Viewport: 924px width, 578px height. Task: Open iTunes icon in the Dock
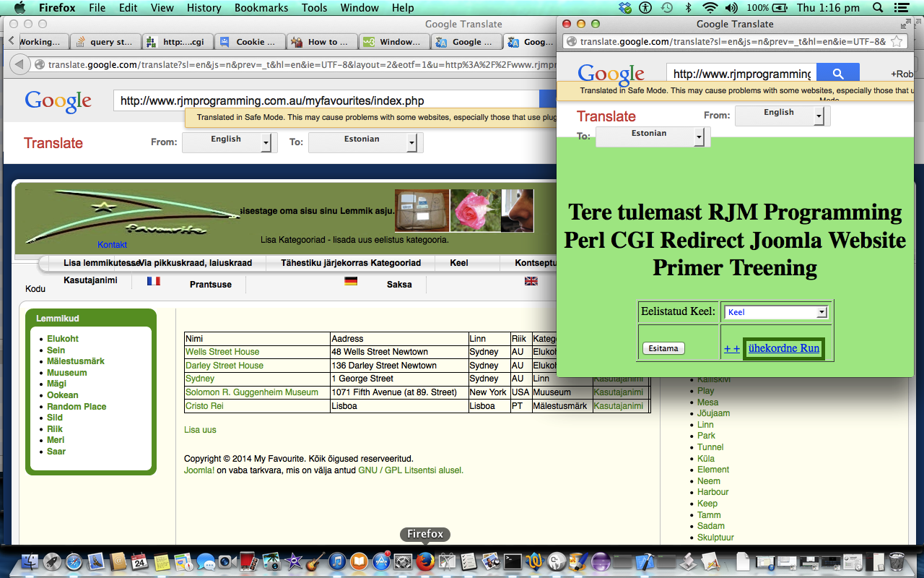click(337, 561)
